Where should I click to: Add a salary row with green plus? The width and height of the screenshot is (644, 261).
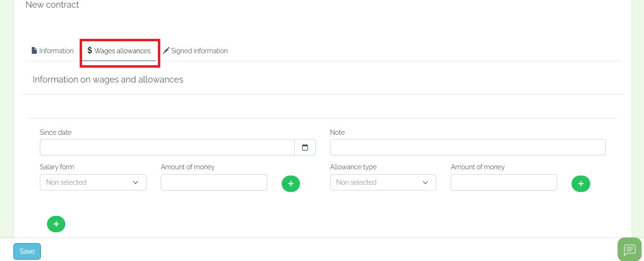[291, 184]
